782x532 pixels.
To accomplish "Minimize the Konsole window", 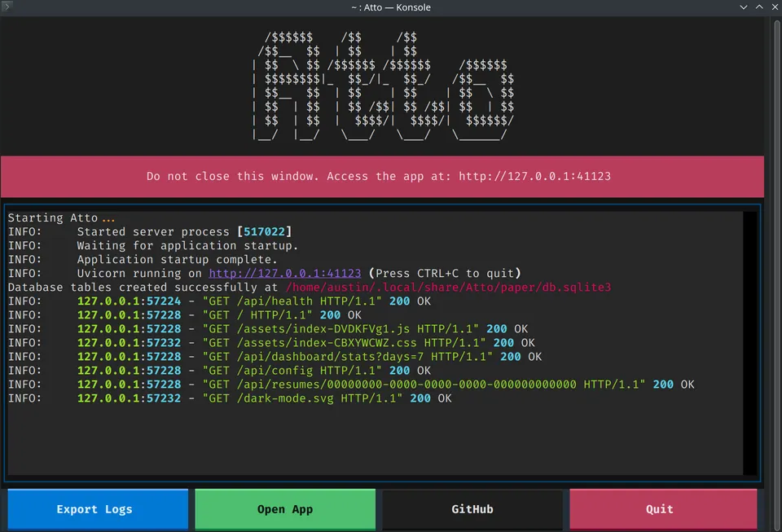I will pos(743,7).
